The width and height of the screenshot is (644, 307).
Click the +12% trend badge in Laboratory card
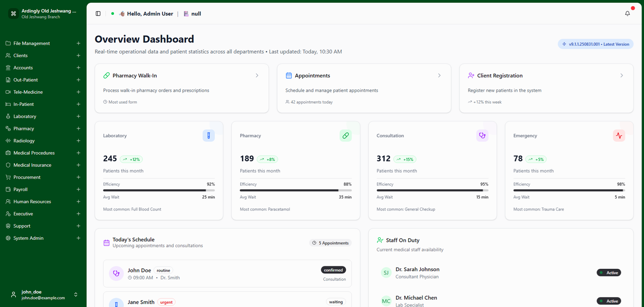[131, 159]
